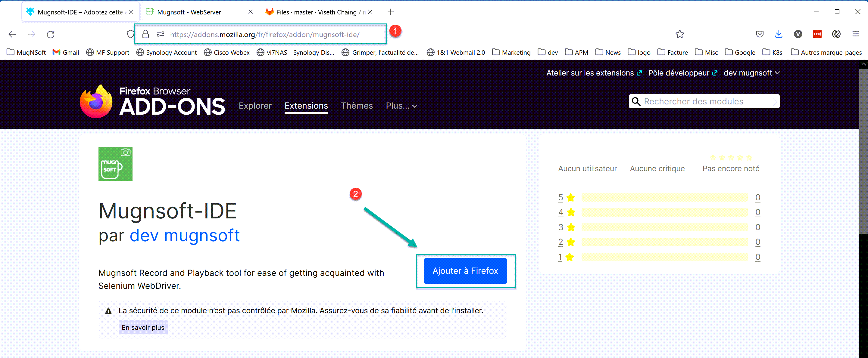Click the padlock site security icon
The height and width of the screenshot is (358, 868).
145,34
